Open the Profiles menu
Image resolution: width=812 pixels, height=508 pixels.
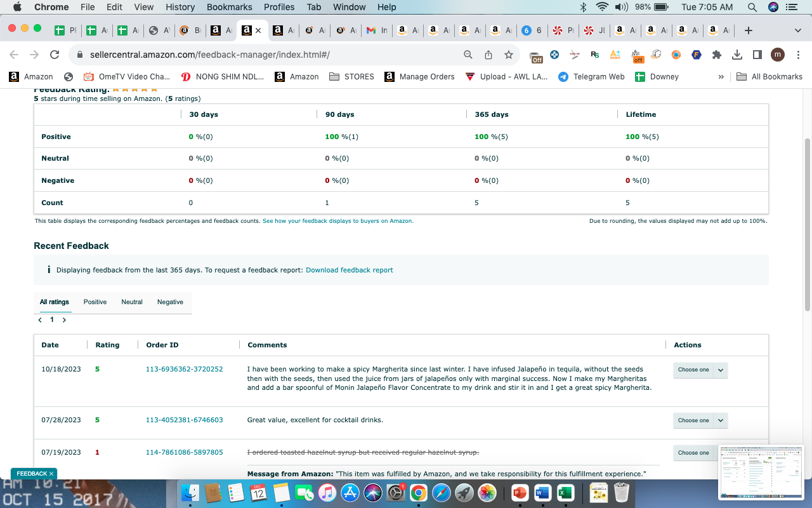[x=279, y=7]
